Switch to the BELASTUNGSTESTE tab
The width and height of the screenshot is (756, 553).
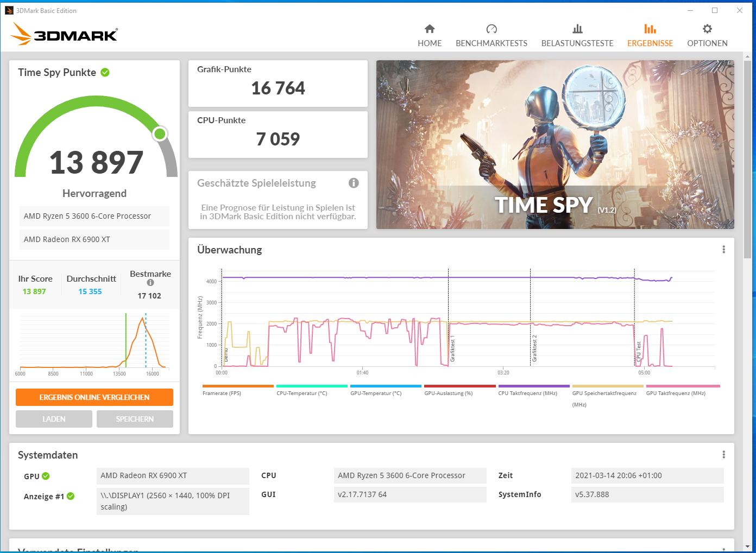pos(577,36)
